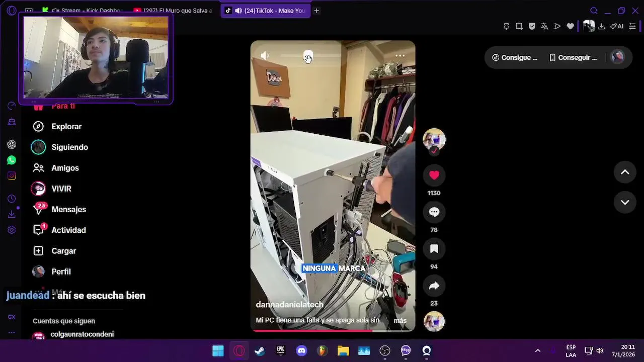This screenshot has width=644, height=362.
Task: Open the translate page icon in the toolbar
Action: [544, 26]
